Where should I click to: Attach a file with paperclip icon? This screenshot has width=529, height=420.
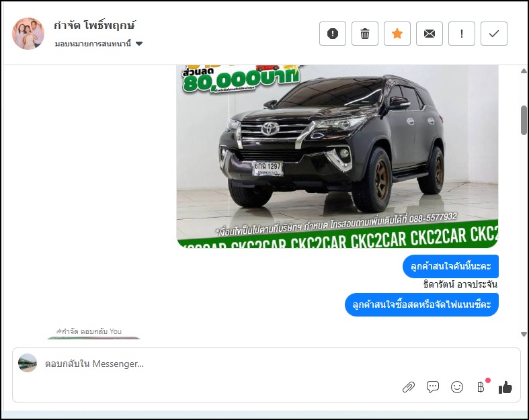pyautogui.click(x=409, y=387)
